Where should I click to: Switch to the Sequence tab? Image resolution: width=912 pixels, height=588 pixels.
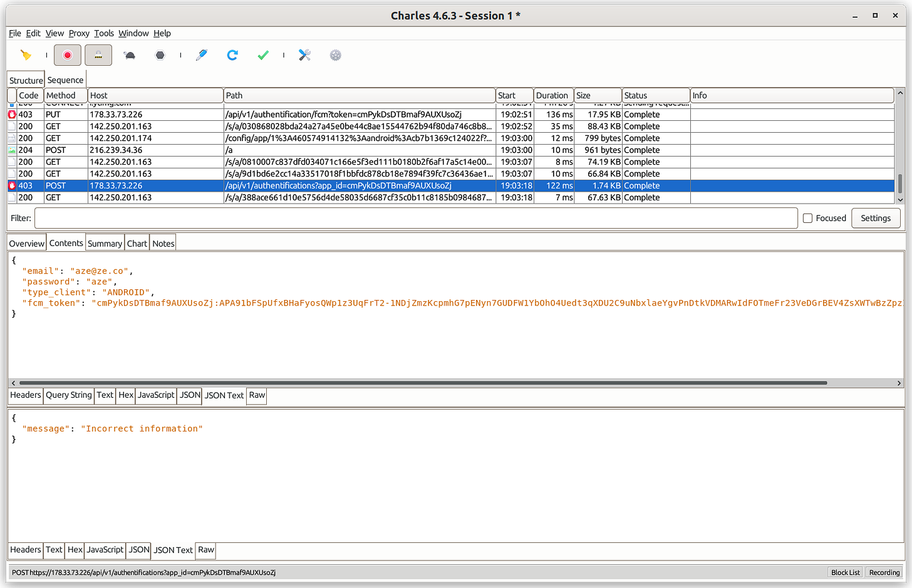tap(65, 80)
